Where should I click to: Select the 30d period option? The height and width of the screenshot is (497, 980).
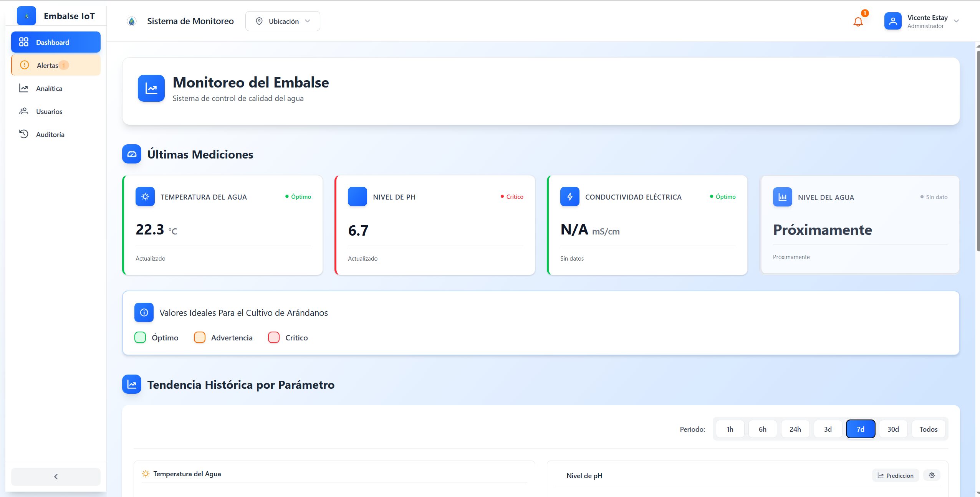[893, 429]
